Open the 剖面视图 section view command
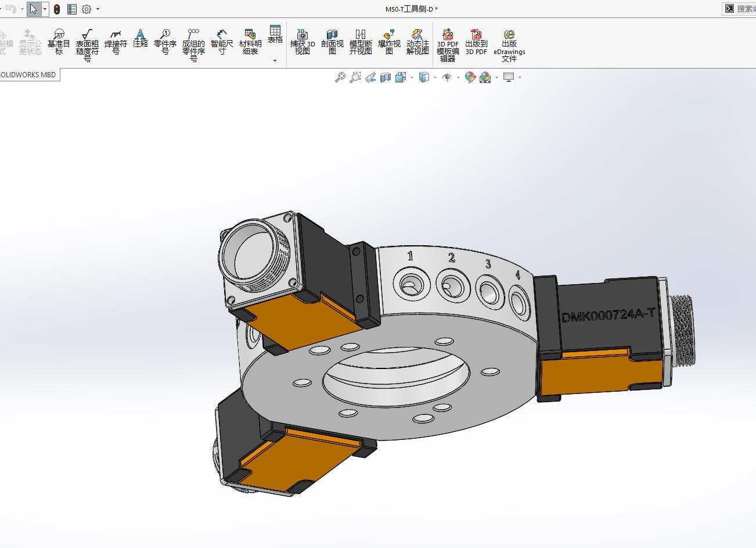Screen dimensions: 756x548 pyautogui.click(x=332, y=42)
